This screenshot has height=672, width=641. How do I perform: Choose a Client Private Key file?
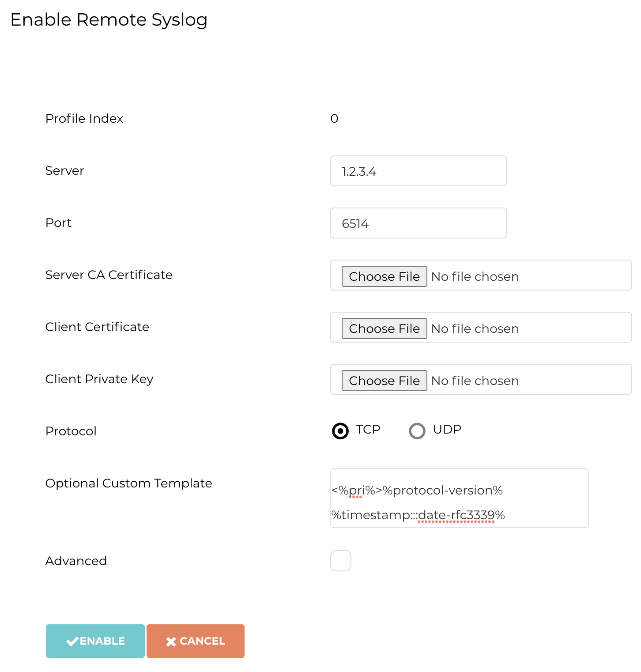pyautogui.click(x=384, y=380)
